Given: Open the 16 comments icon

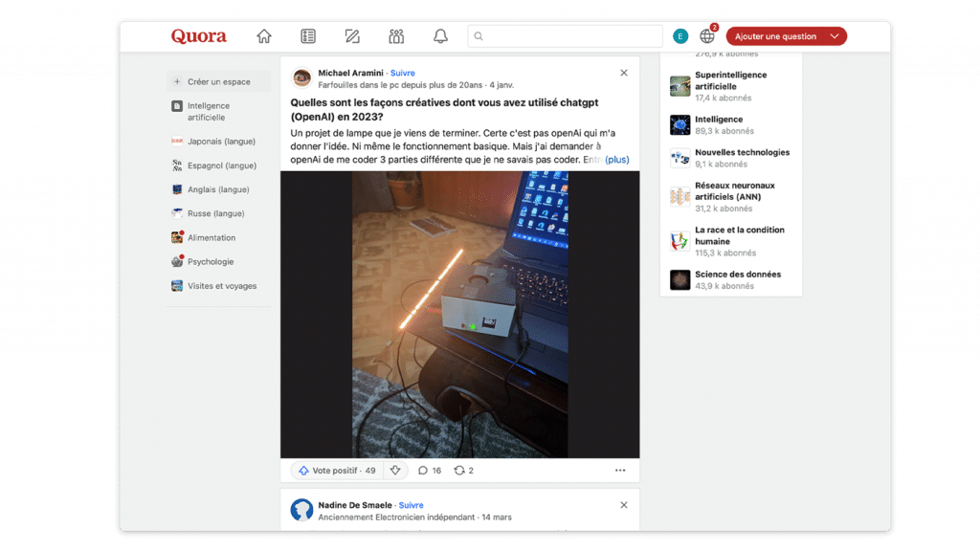Looking at the screenshot, I should [x=430, y=471].
